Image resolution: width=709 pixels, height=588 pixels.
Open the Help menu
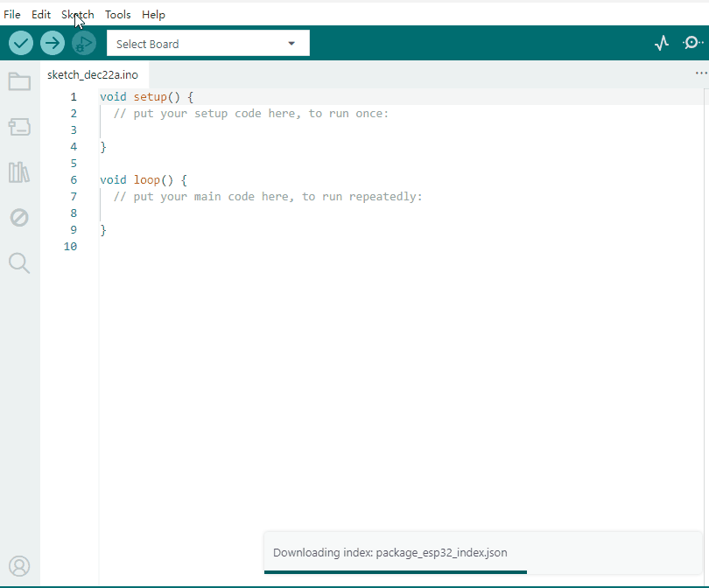tap(153, 15)
